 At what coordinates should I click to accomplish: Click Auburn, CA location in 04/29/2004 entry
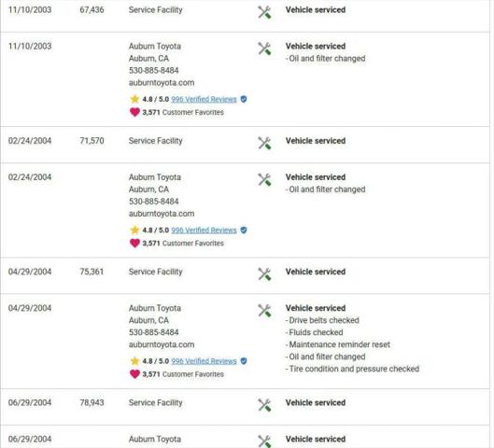pyautogui.click(x=148, y=320)
